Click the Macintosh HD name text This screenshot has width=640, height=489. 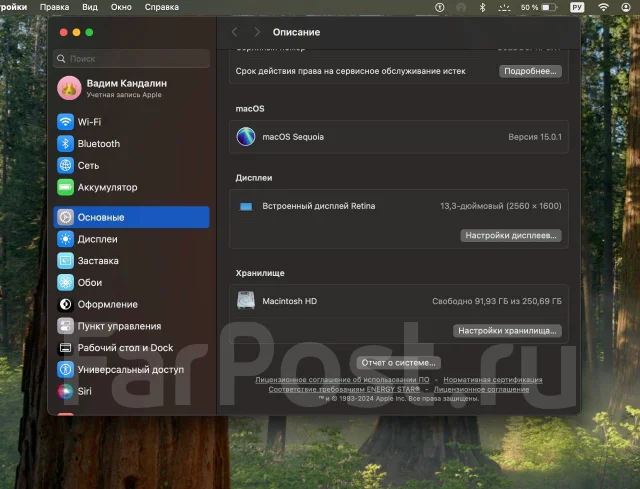(289, 301)
